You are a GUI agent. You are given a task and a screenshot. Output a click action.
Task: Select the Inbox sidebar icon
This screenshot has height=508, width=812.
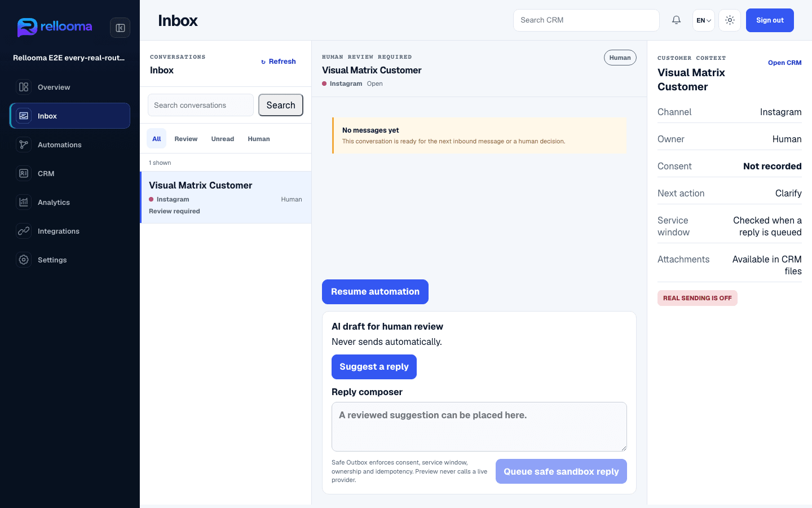click(24, 116)
